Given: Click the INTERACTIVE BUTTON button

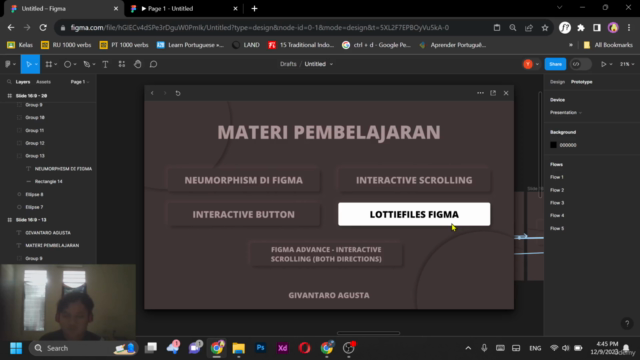Looking at the screenshot, I should (x=244, y=214).
